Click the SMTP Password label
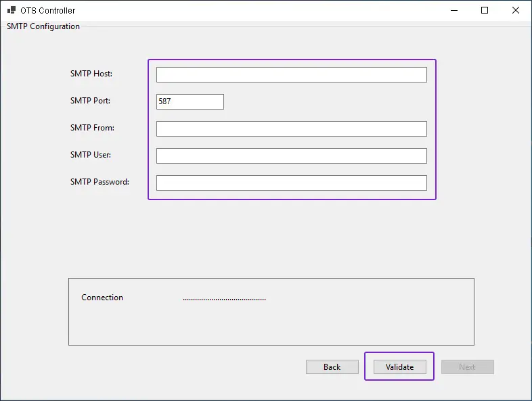The image size is (532, 401). (x=99, y=182)
